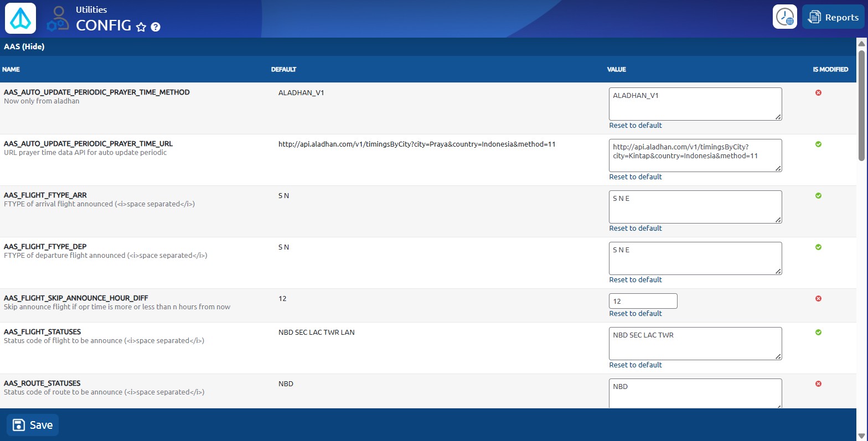Click the Utilities user gear icon
The width and height of the screenshot is (868, 441).
click(x=58, y=18)
